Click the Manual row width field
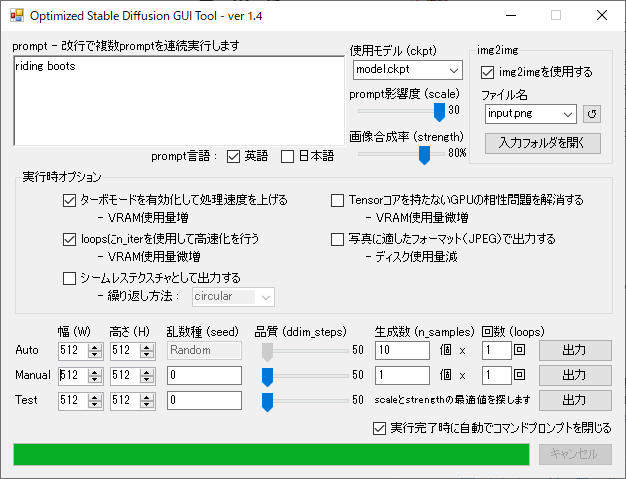The width and height of the screenshot is (626, 479). coord(73,375)
